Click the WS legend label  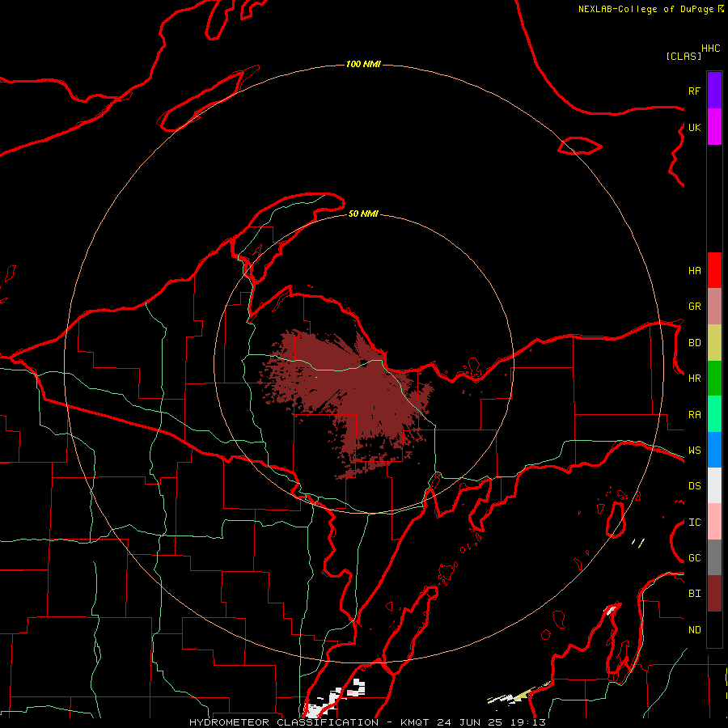694,451
